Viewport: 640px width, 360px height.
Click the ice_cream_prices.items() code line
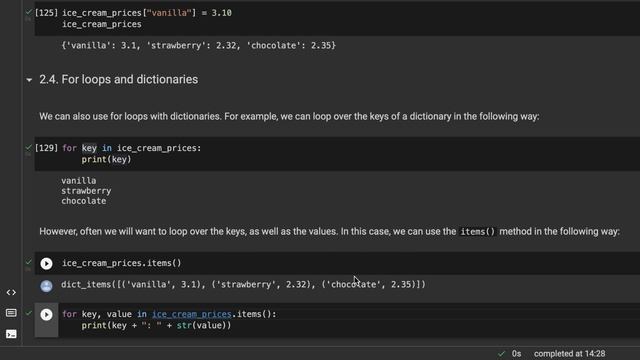click(x=122, y=263)
